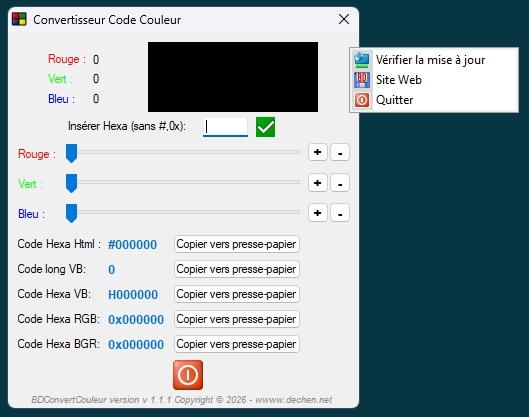
Task: Click the red power quit icon at bottom
Action: tap(188, 375)
